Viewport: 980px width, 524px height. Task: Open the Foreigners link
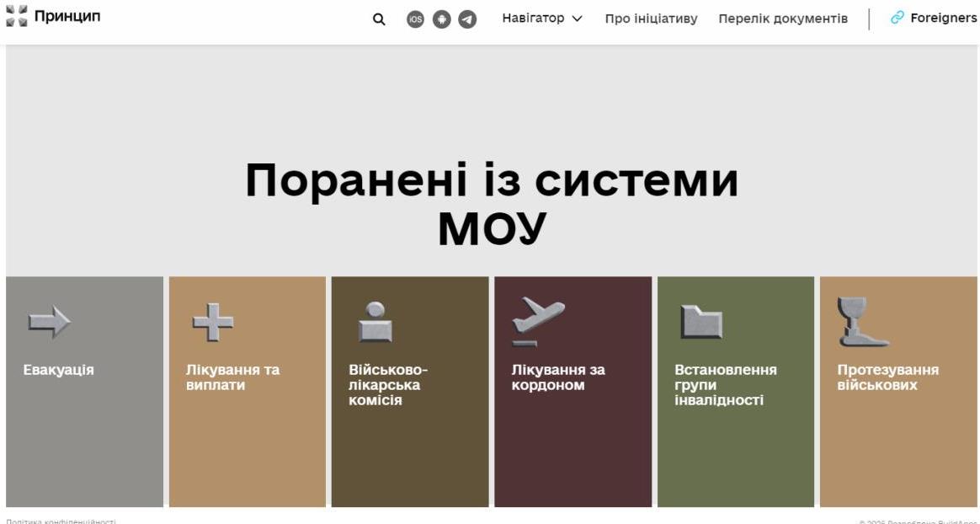[x=935, y=19]
